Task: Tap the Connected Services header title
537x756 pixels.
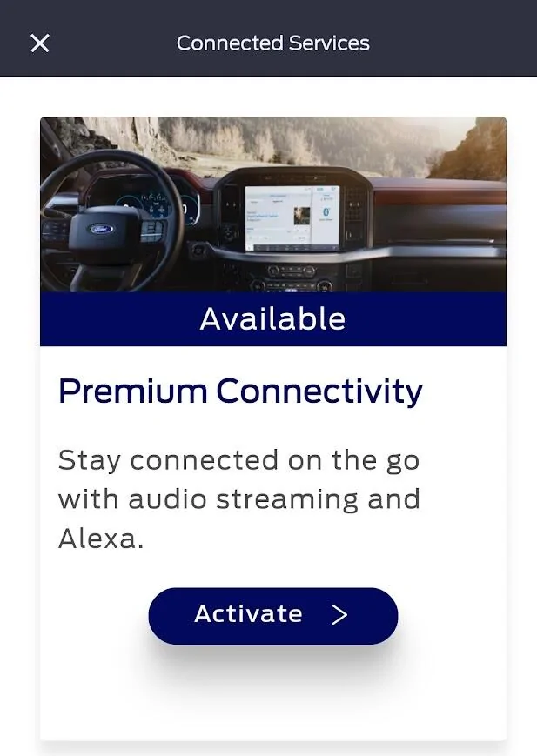Action: 273,43
